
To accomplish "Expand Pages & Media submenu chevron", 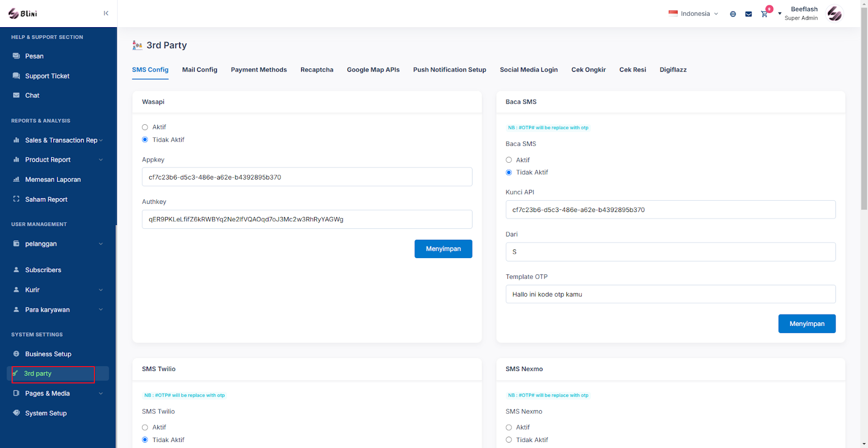I will pyautogui.click(x=101, y=393).
